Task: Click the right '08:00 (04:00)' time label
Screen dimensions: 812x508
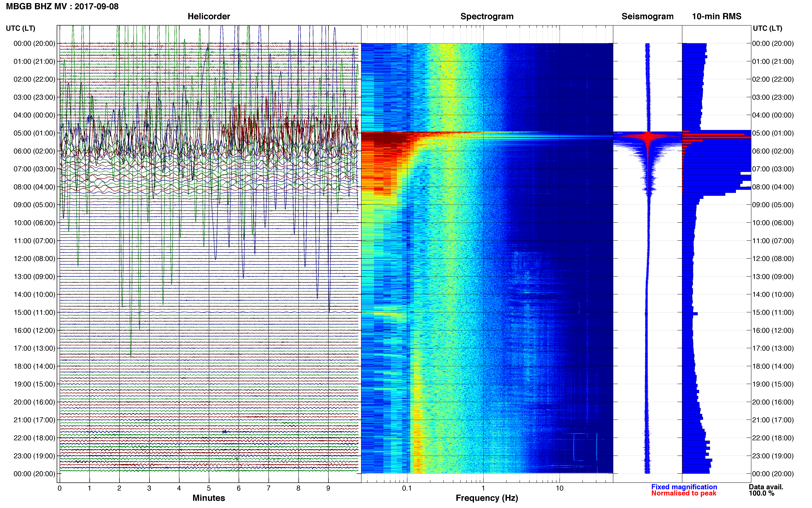Action: pyautogui.click(x=773, y=187)
